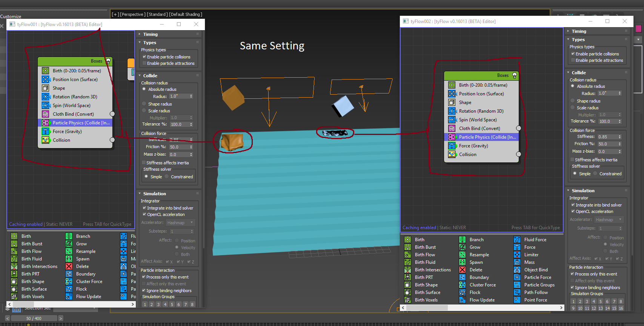
Task: Click the lightbulb icon on left Boxes event
Action: [x=108, y=61]
